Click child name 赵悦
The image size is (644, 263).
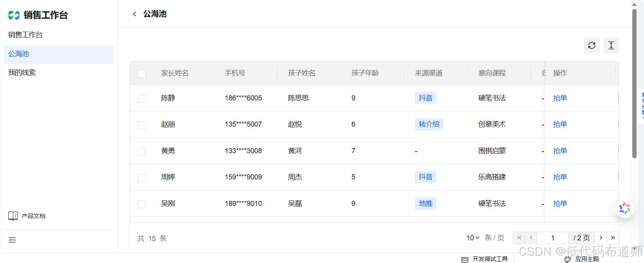295,124
